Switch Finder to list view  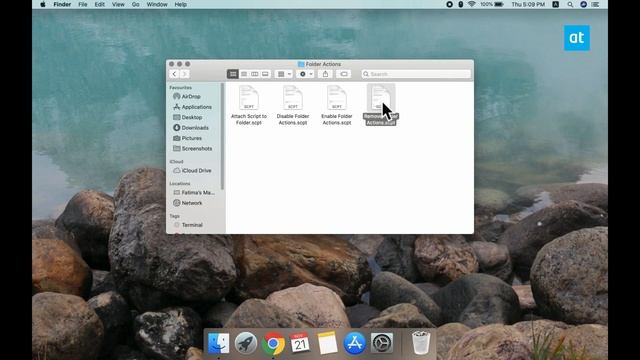(x=244, y=74)
